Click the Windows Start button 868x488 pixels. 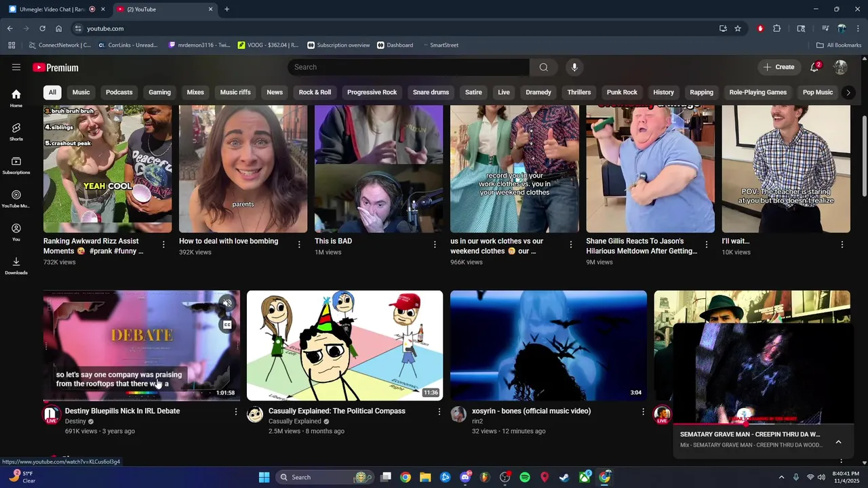[x=264, y=477]
